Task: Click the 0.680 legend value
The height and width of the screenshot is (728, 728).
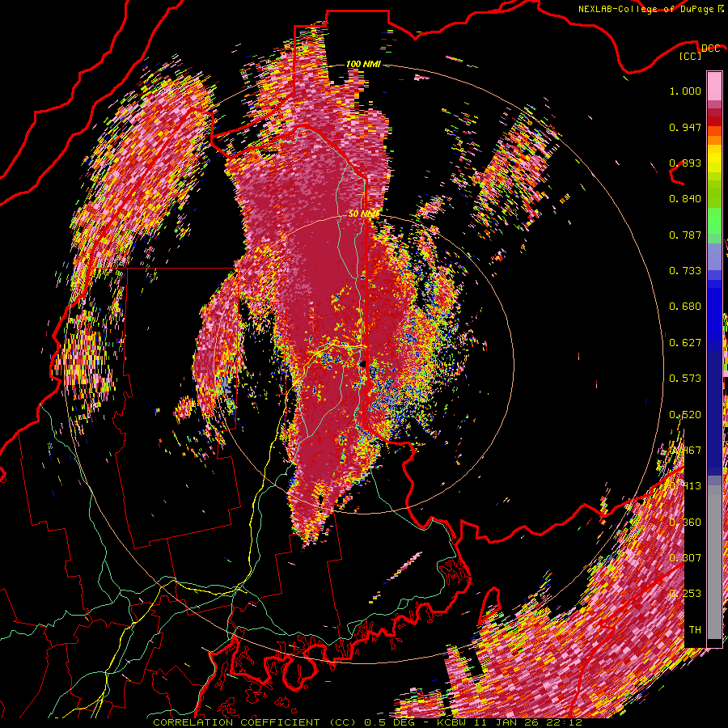Action: (x=685, y=307)
